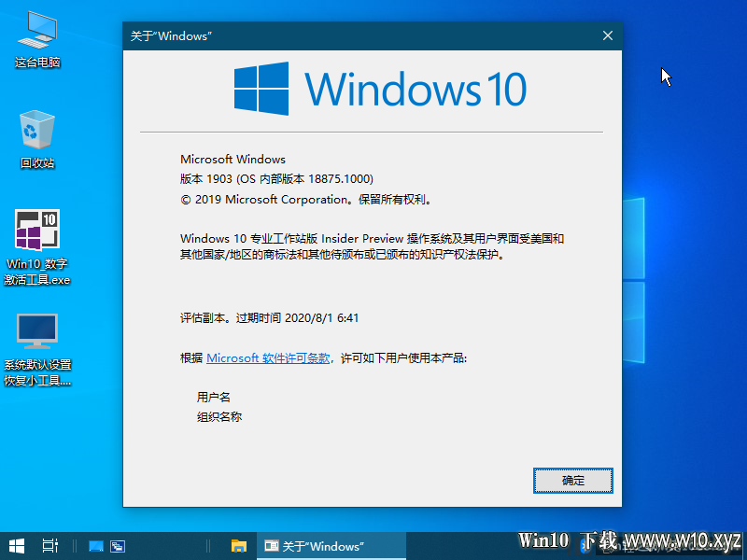Screen dimensions: 747x560
Task: Open File Explorer from the taskbar
Action: [x=239, y=546]
